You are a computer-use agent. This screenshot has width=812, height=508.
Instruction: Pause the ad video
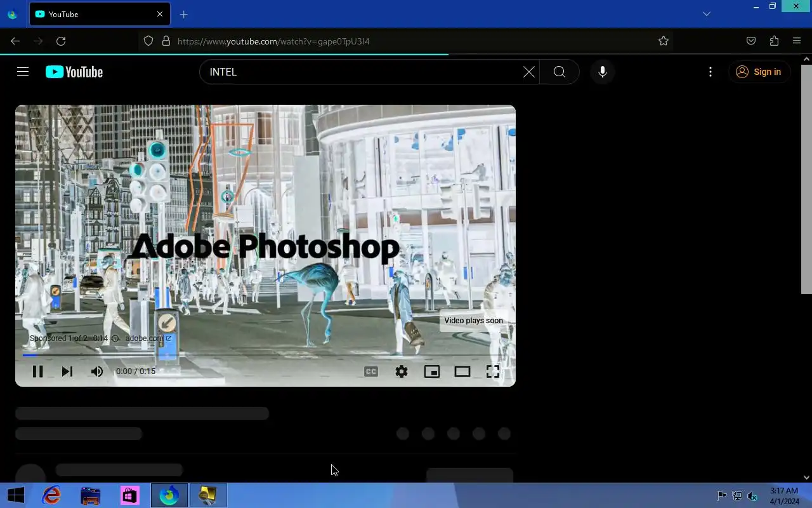pyautogui.click(x=37, y=371)
